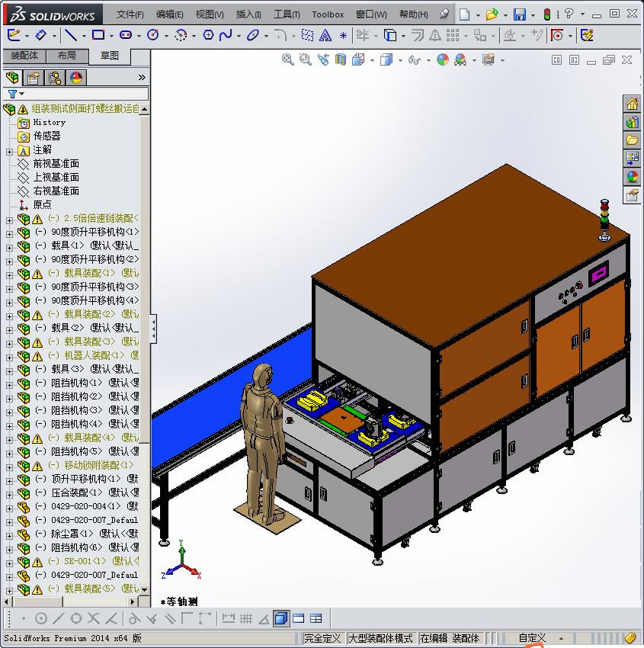Viewport: 644px width, 648px height.
Task: Open the Custom Properties task pane
Action: [x=632, y=194]
